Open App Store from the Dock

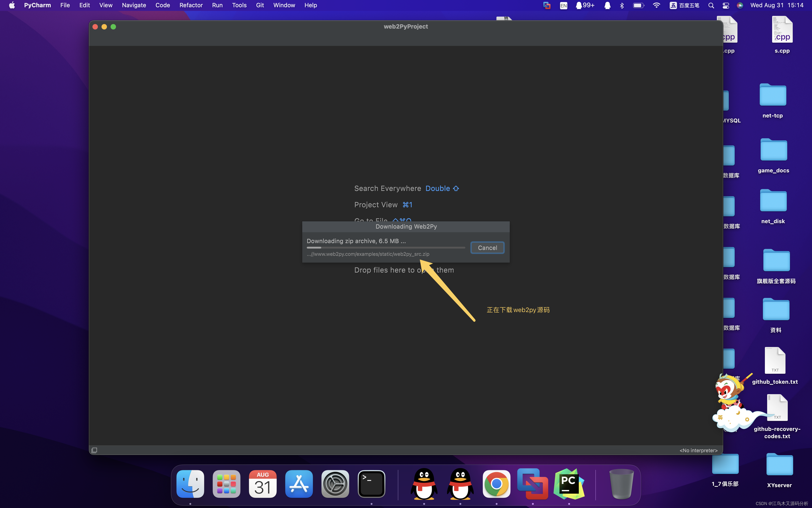(299, 484)
